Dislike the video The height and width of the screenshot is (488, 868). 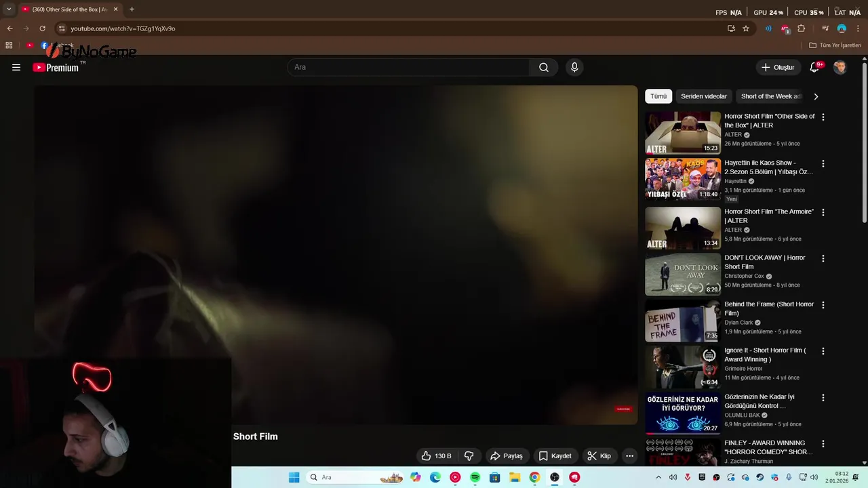pyautogui.click(x=469, y=456)
